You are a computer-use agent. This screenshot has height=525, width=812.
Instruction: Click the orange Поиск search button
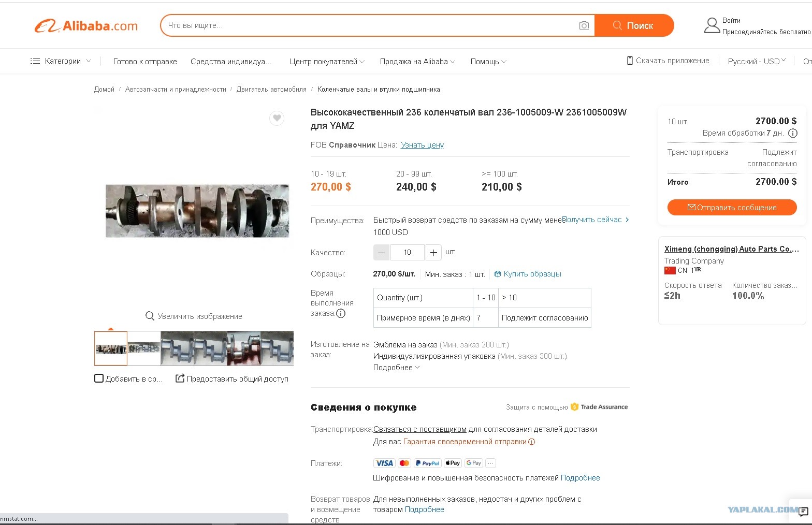click(x=634, y=25)
